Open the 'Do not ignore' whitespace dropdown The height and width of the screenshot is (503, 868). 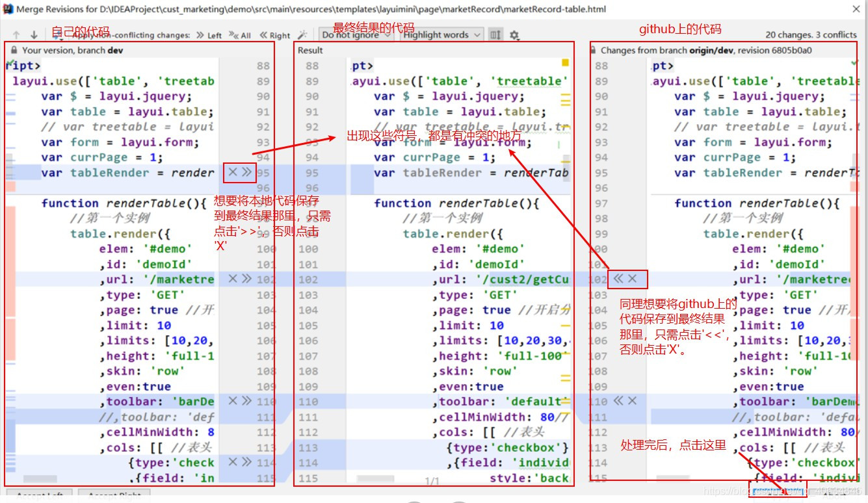click(356, 35)
